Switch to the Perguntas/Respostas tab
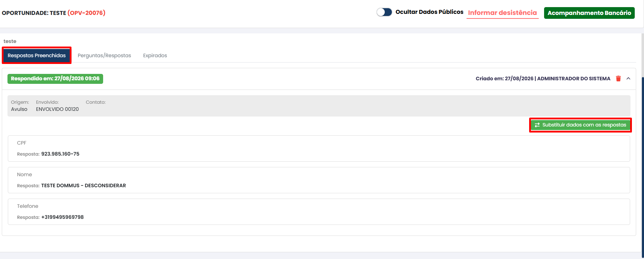644x259 pixels. point(104,55)
